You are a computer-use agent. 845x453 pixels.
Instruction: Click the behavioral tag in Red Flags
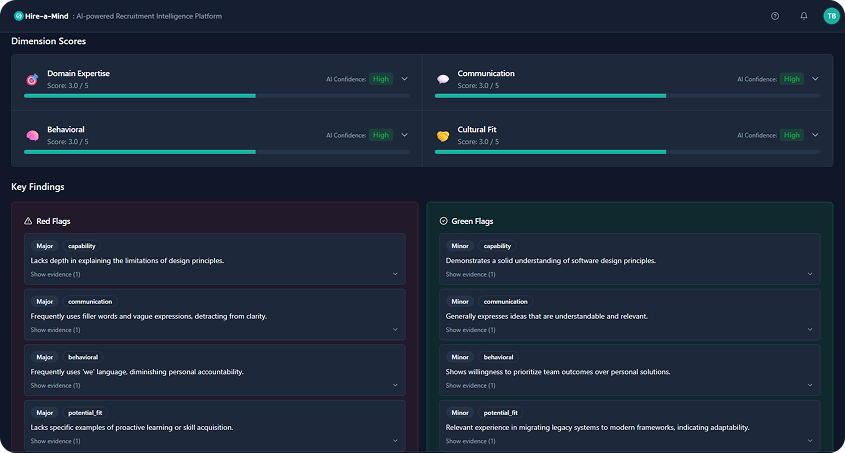tap(83, 357)
